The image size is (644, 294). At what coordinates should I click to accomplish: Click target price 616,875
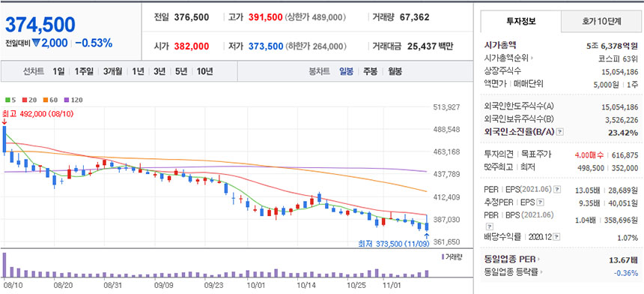pos(625,155)
